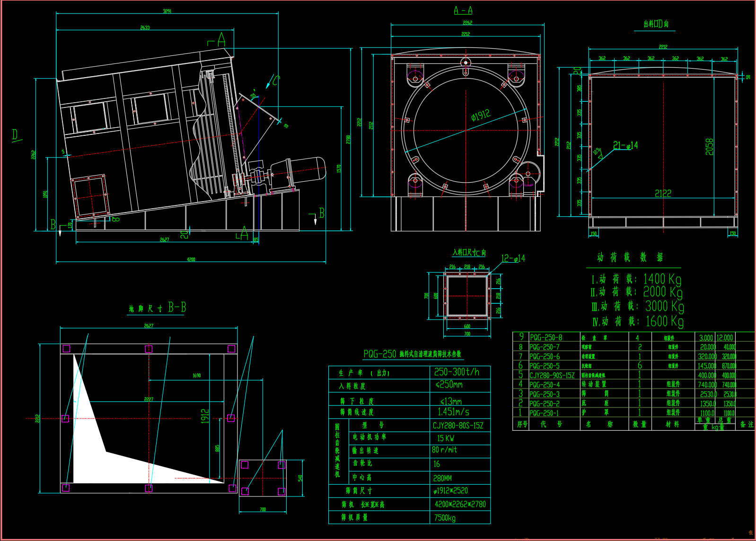Select the PQG-250-8 parts list entry

(546, 337)
